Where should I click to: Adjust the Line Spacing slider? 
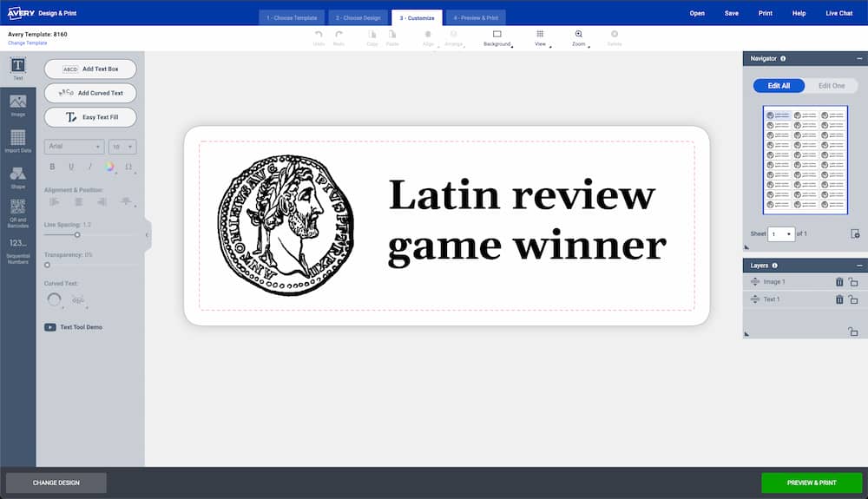(77, 234)
